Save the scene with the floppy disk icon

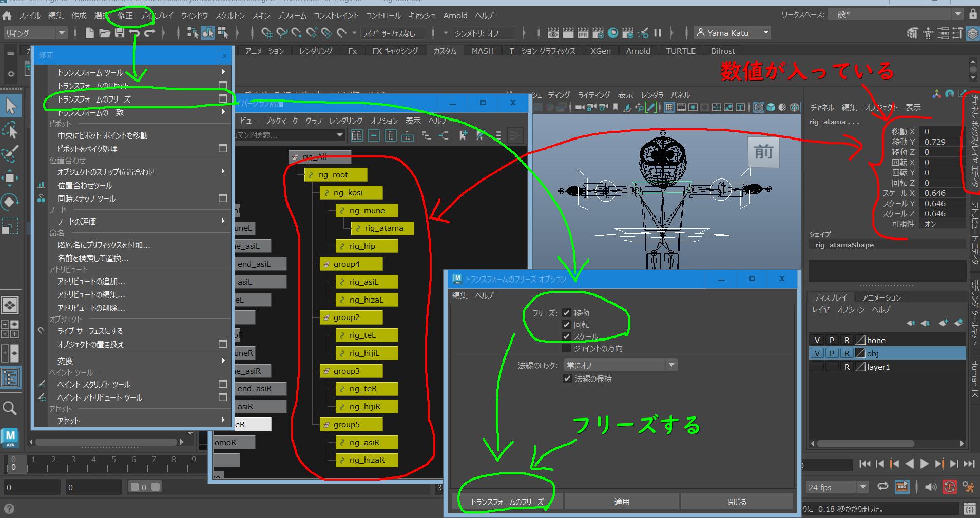(120, 33)
